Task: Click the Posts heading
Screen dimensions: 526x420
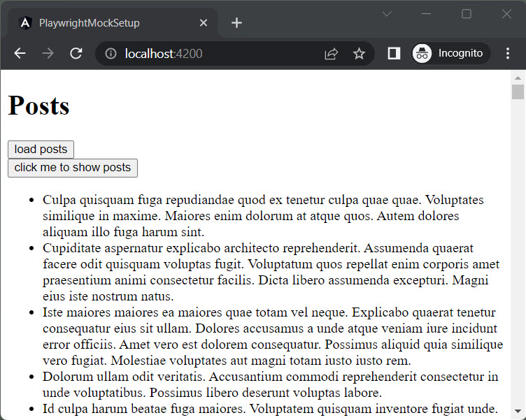Action: [38, 106]
